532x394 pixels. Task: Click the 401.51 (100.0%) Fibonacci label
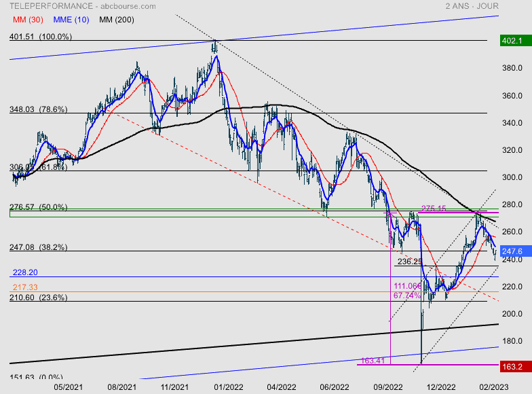[41, 37]
